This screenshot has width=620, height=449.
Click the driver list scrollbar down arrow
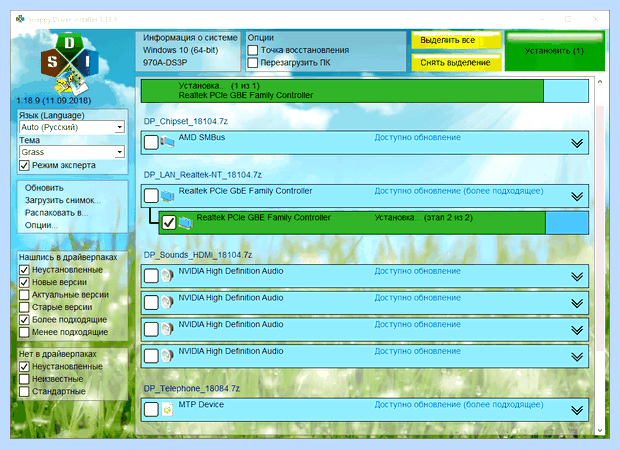pyautogui.click(x=600, y=430)
